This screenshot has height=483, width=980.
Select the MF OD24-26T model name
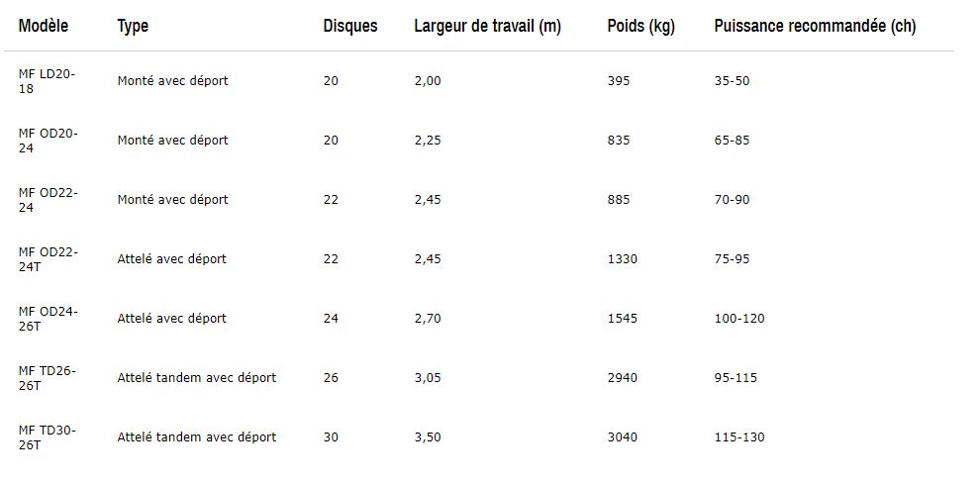[x=48, y=319]
